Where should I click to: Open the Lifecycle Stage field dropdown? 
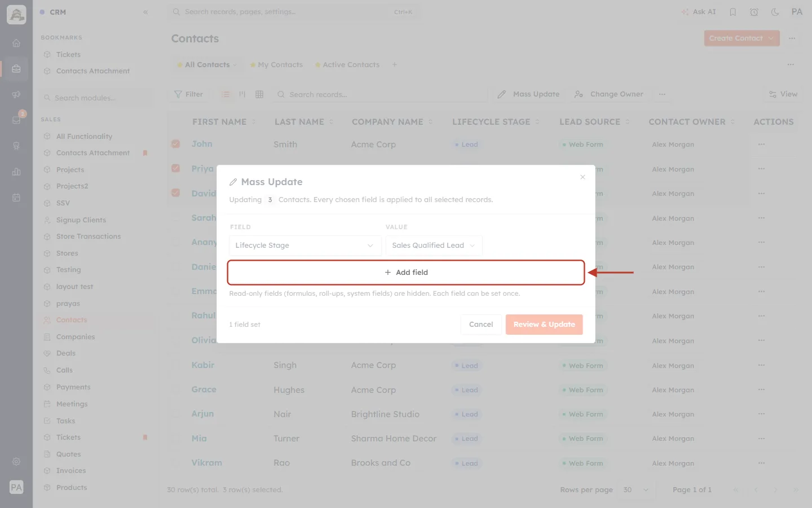tap(305, 246)
